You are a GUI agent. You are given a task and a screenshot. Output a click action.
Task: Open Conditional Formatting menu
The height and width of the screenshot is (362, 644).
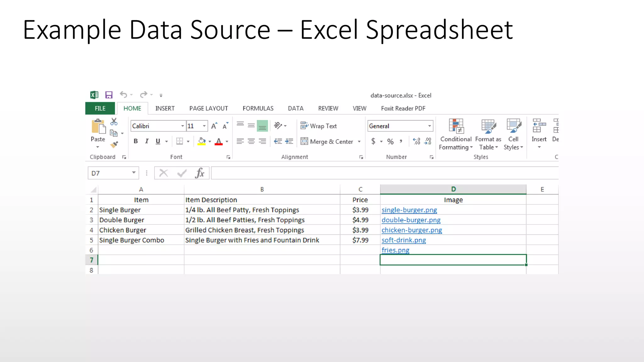[456, 134]
